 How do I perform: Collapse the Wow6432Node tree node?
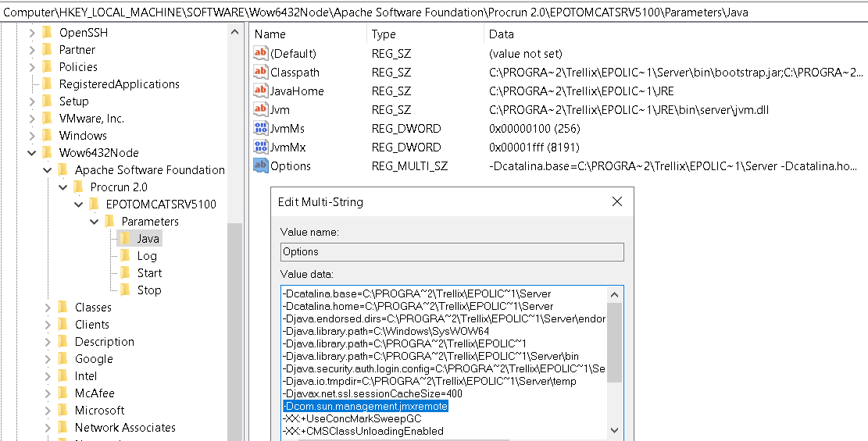32,152
